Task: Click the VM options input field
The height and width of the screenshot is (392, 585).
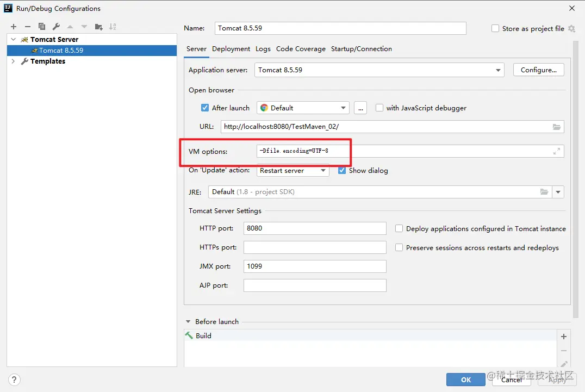Action: (410, 151)
